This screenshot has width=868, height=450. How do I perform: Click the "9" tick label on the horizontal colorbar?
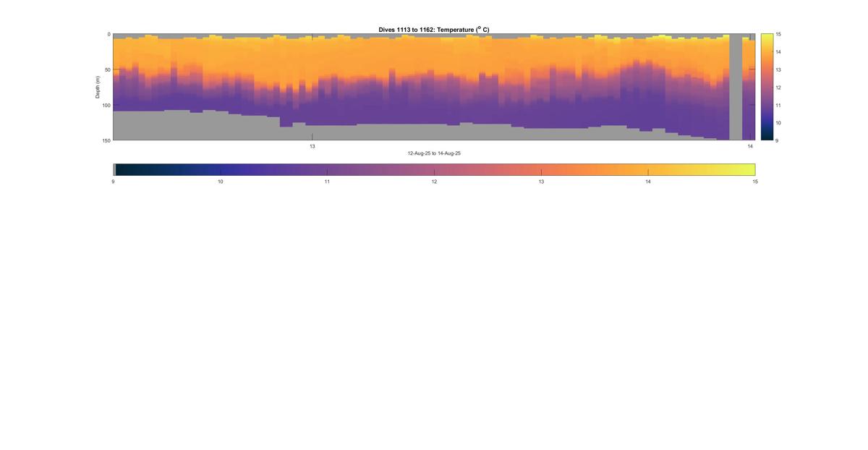[113, 182]
